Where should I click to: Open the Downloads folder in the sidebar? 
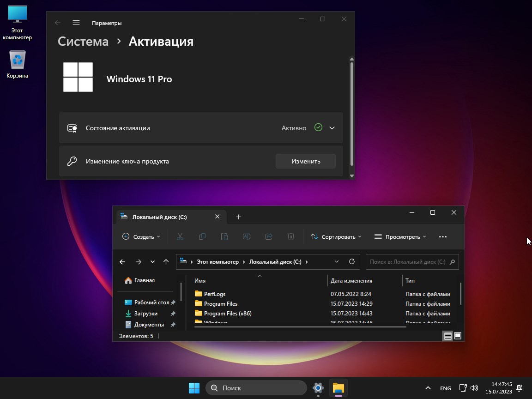point(145,314)
